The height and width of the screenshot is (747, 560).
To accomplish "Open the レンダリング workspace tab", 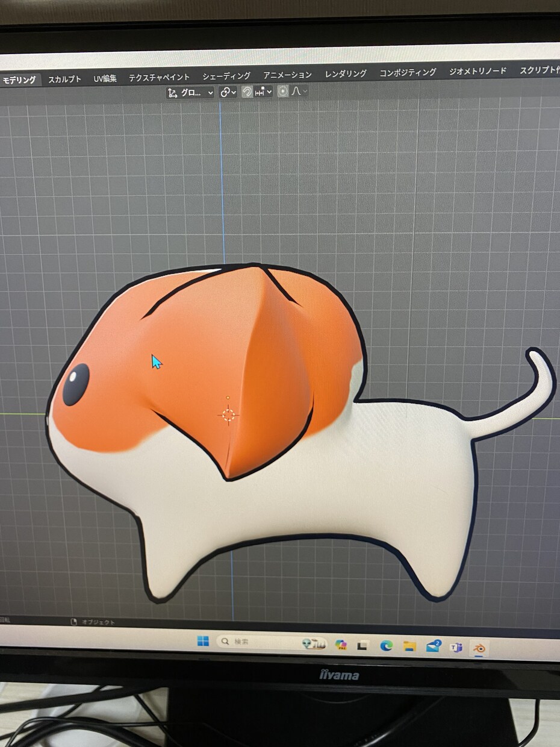I will pyautogui.click(x=346, y=74).
